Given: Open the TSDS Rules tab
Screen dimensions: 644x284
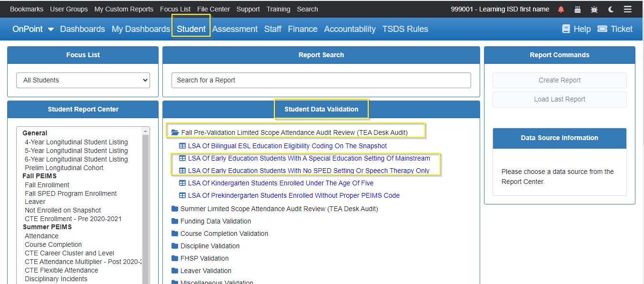Looking at the screenshot, I should tap(405, 29).
